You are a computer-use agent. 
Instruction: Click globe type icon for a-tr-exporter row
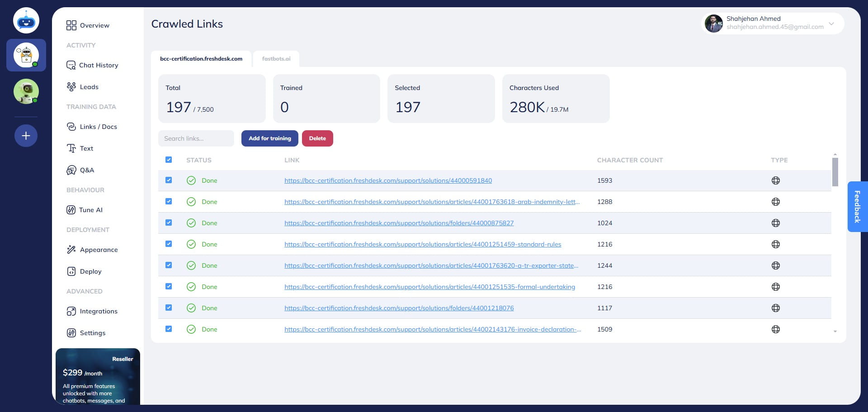(776, 265)
